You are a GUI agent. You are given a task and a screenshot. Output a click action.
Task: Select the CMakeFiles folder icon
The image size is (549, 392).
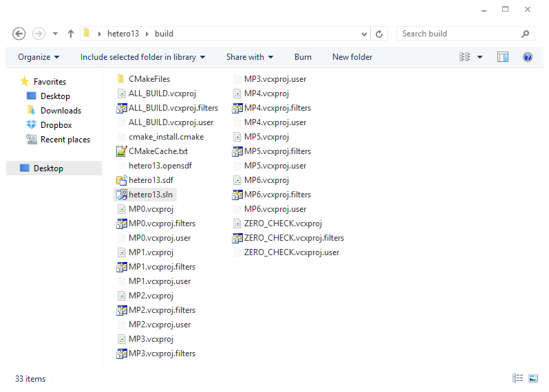(121, 79)
